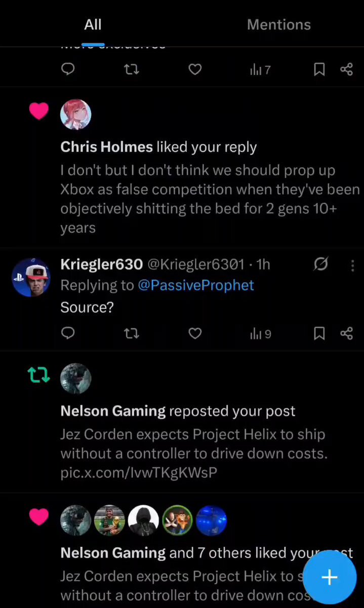The image size is (364, 608).
Task: Open Nelson Gaming avatar in repost notification
Action: click(76, 378)
